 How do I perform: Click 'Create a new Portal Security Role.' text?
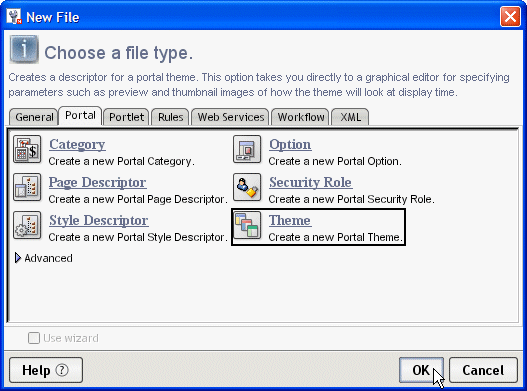(352, 199)
